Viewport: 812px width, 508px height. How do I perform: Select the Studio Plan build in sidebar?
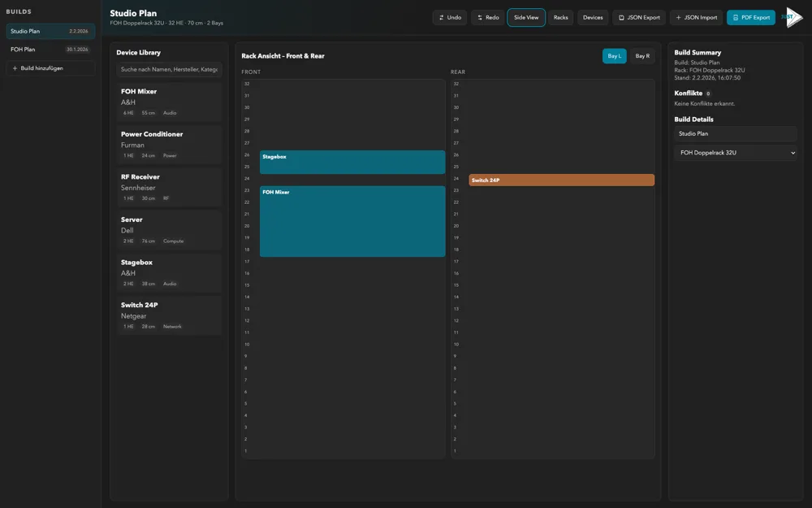pyautogui.click(x=49, y=29)
